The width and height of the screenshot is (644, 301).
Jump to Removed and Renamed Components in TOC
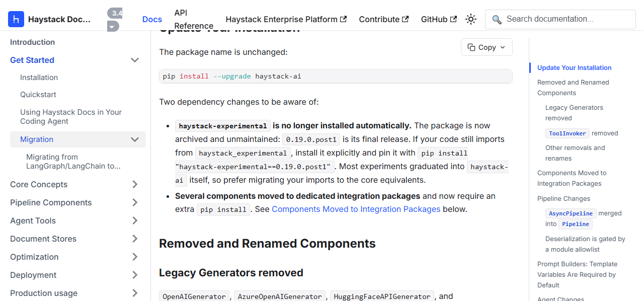tap(573, 88)
